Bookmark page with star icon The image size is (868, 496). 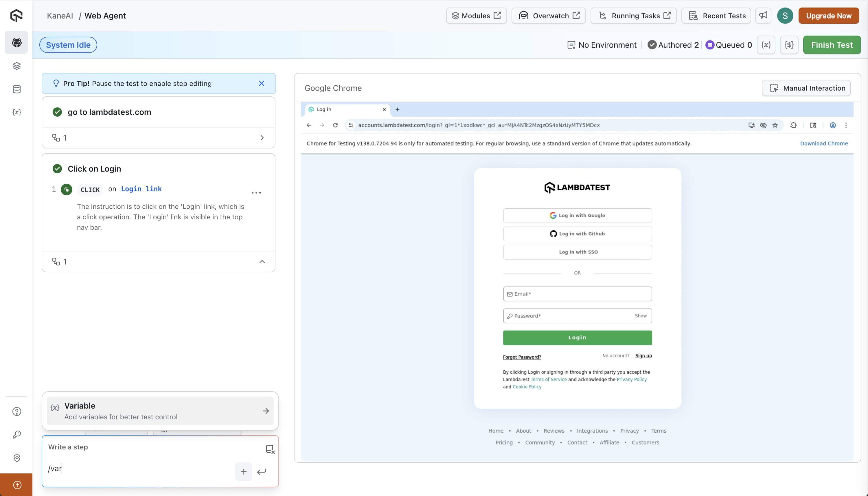coord(775,125)
